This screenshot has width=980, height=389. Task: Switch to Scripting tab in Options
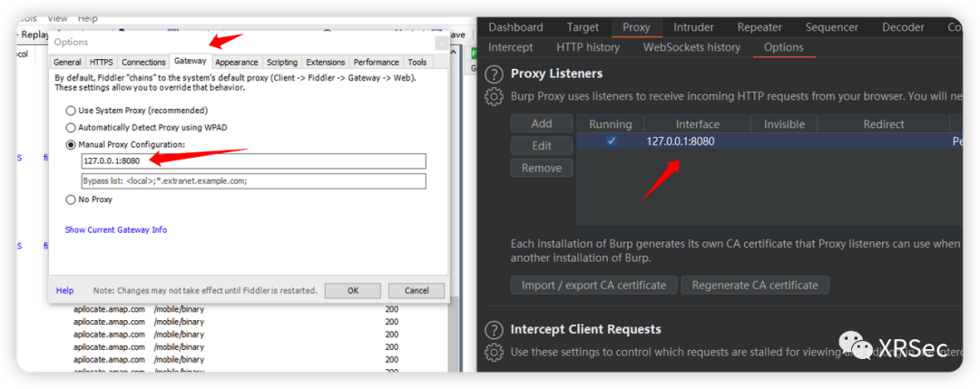tap(282, 63)
